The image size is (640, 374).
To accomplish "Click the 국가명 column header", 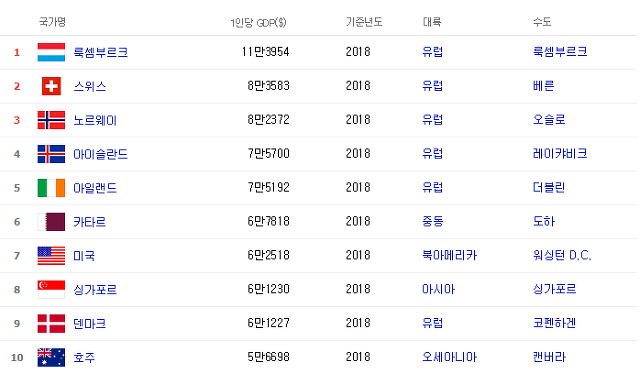I will (52, 22).
